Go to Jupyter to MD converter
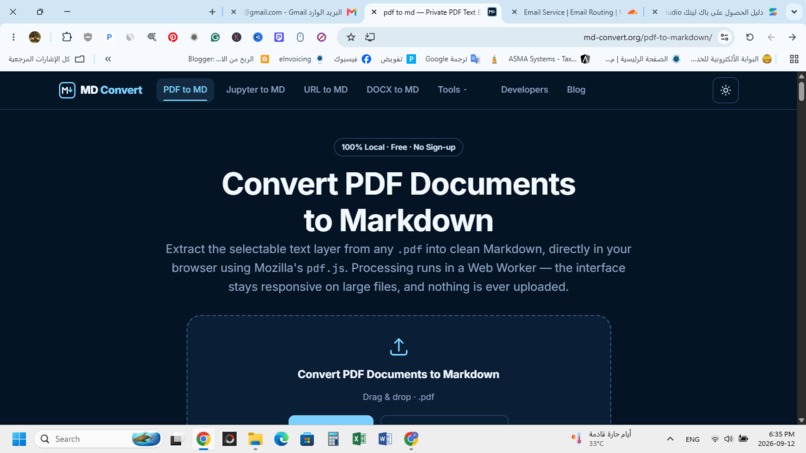The width and height of the screenshot is (806, 453). 255,90
